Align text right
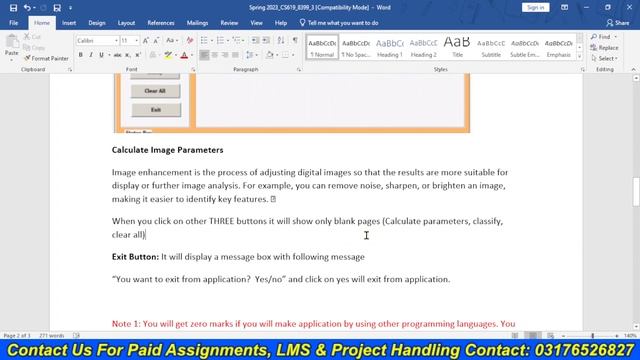640x360 pixels. (x=225, y=55)
